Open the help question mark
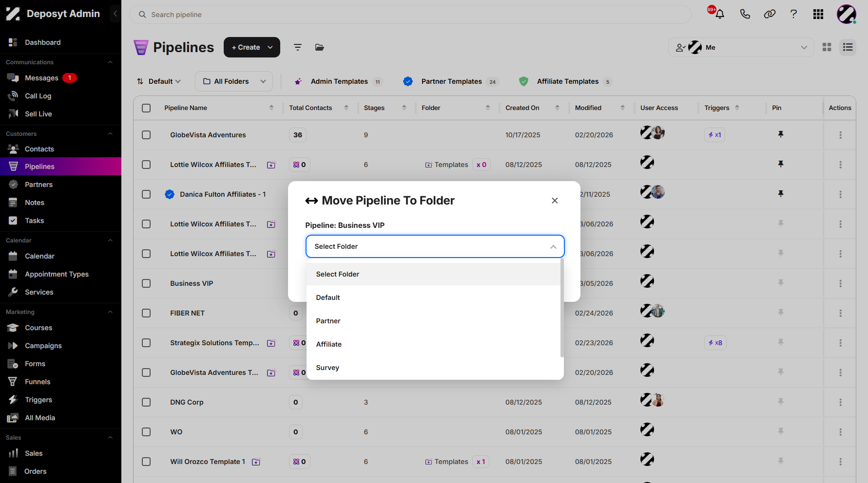Image resolution: width=868 pixels, height=483 pixels. coord(793,14)
